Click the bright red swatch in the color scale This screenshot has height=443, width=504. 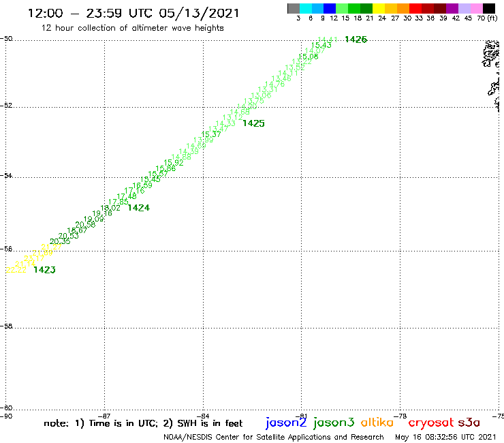click(x=415, y=8)
